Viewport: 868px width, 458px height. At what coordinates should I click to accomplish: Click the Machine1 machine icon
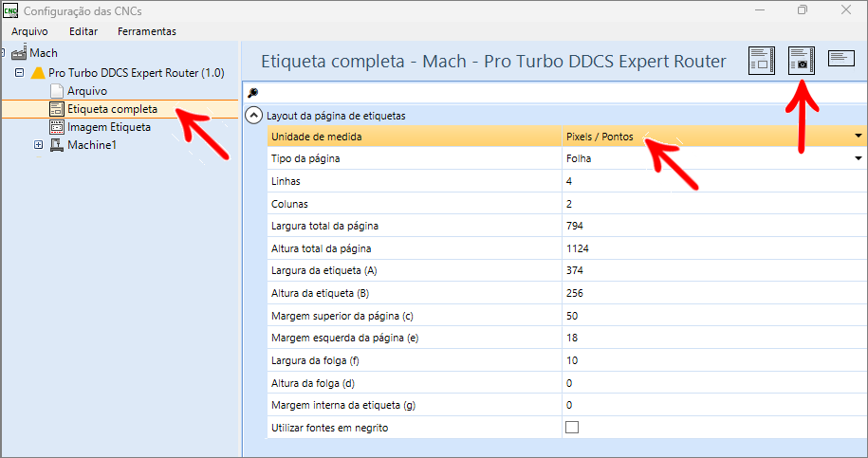pos(57,145)
